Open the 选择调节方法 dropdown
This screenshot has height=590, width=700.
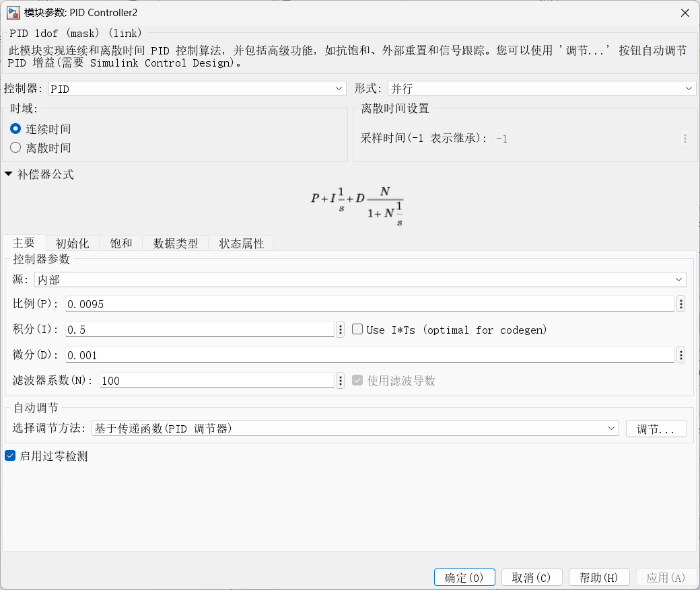pyautogui.click(x=355, y=429)
